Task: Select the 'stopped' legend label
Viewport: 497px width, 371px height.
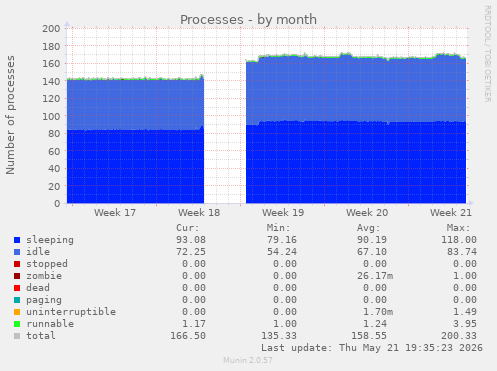Action: tap(47, 264)
